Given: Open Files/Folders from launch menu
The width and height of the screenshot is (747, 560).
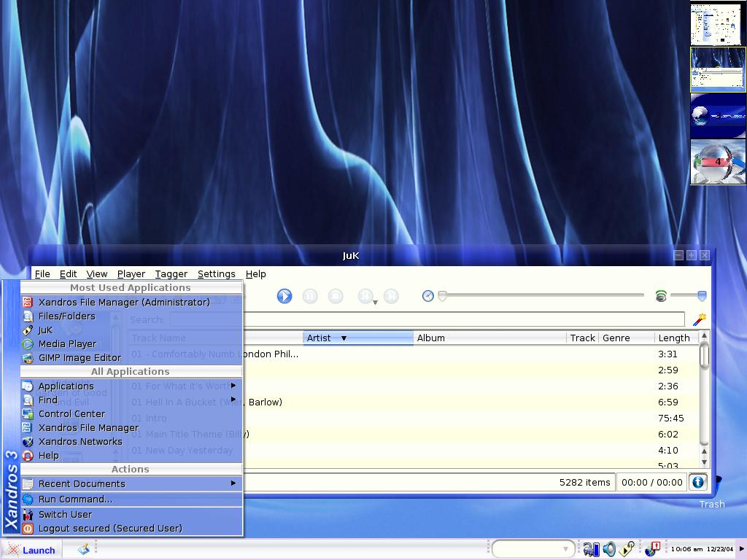Looking at the screenshot, I should click(x=131, y=316).
